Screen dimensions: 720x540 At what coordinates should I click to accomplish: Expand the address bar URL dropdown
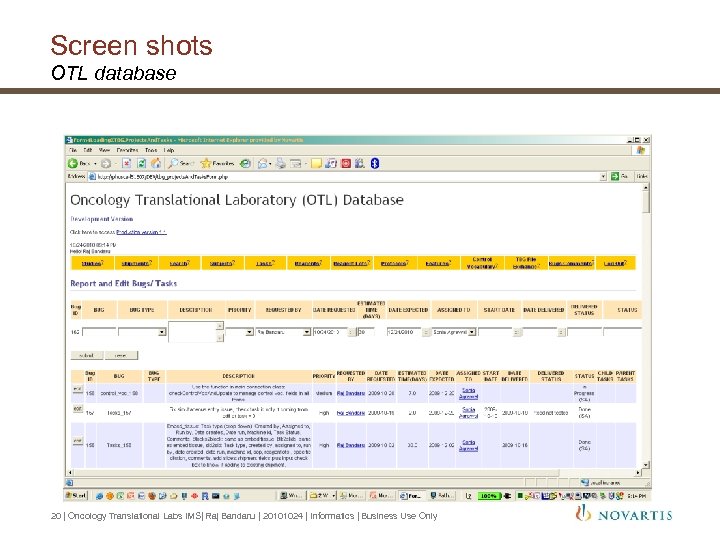pyautogui.click(x=603, y=176)
